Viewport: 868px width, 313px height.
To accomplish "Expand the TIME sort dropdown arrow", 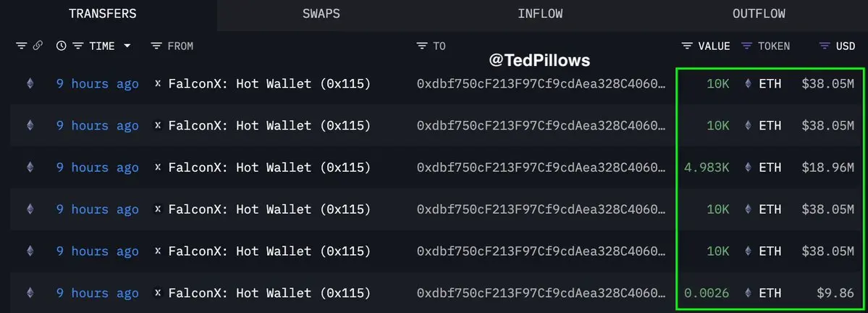I will [x=127, y=46].
